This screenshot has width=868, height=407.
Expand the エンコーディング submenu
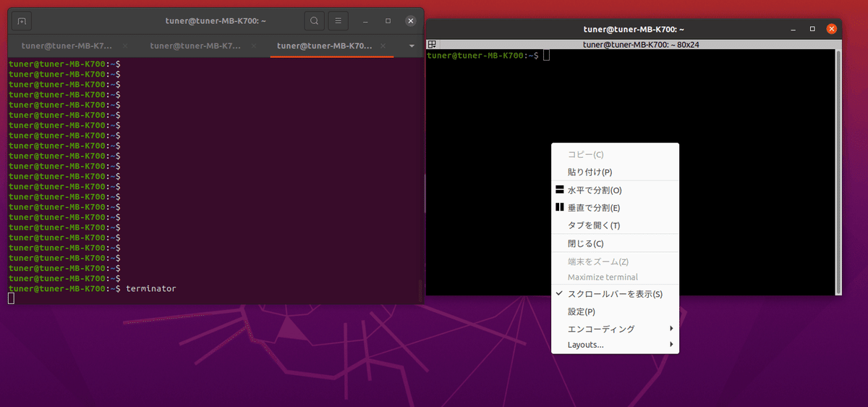[615, 330]
